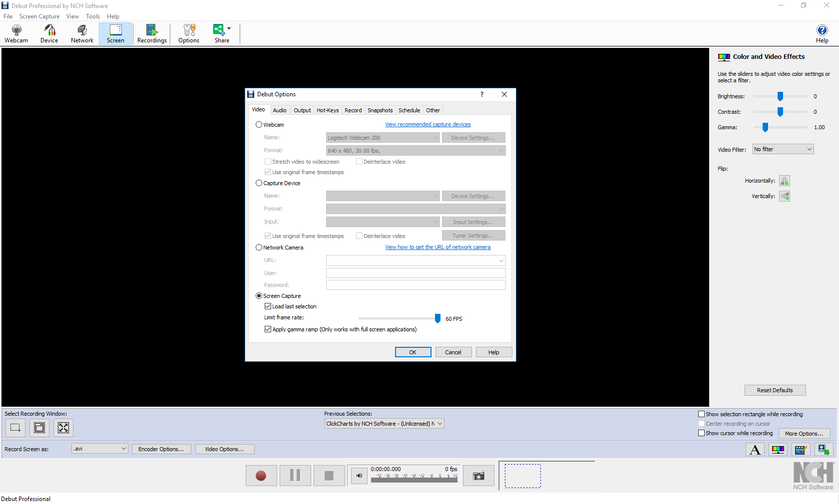The height and width of the screenshot is (504, 839).
Task: Uncheck Load last selection
Action: pyautogui.click(x=268, y=306)
